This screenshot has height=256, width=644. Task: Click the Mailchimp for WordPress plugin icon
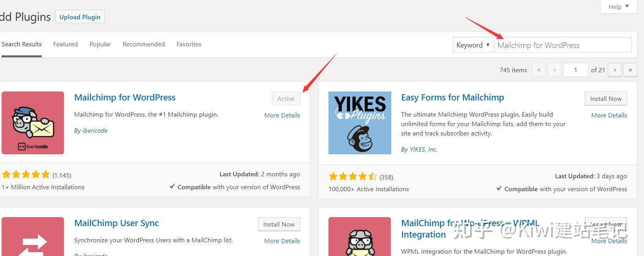point(33,123)
